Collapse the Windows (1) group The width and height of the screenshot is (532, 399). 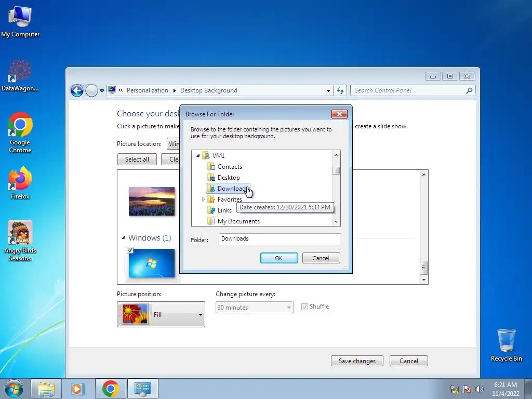coord(123,238)
